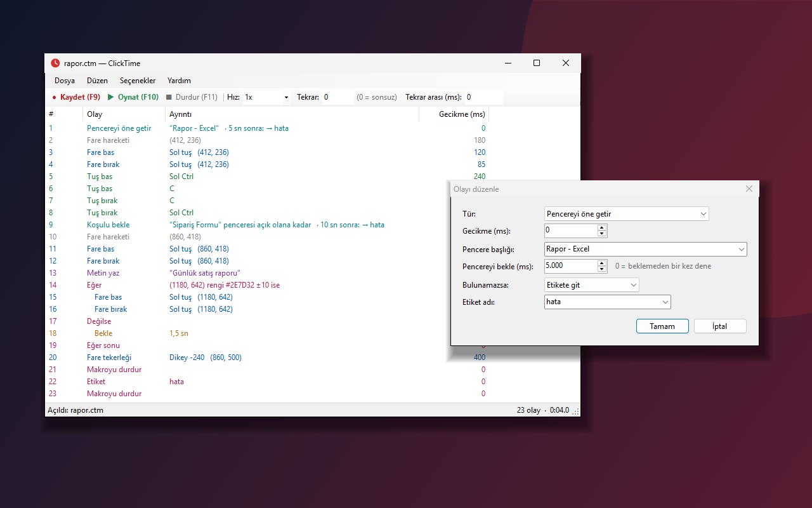Sort by the Olay column header
This screenshot has height=508, width=812.
tap(124, 114)
